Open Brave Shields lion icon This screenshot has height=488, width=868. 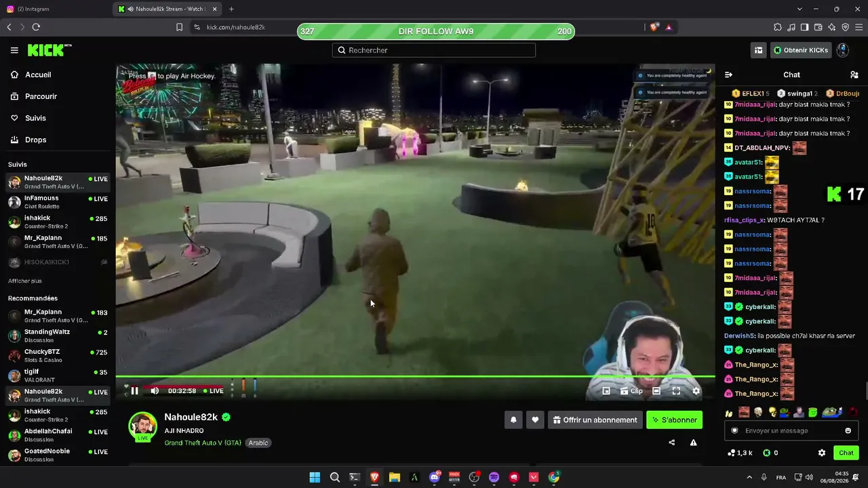click(654, 27)
